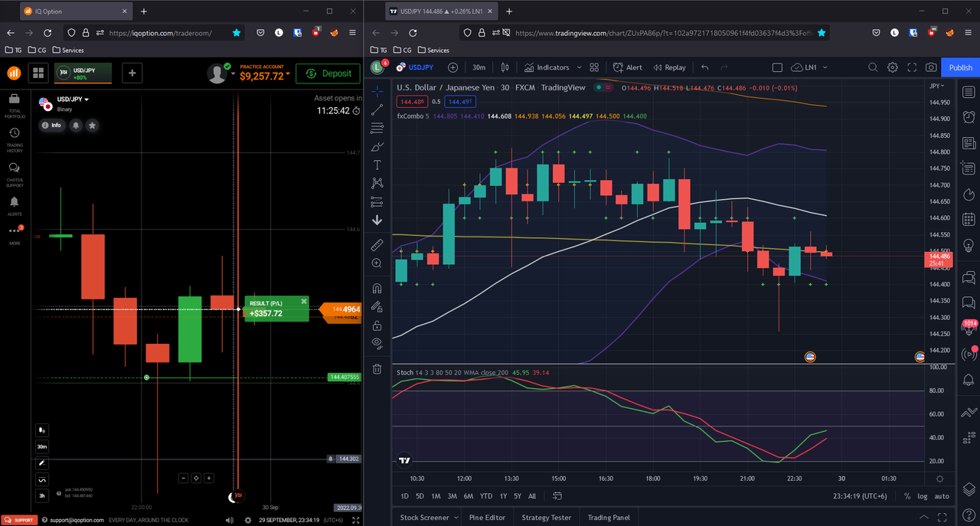Click the Alert button in TradingView
Image resolution: width=980 pixels, height=526 pixels.
627,67
